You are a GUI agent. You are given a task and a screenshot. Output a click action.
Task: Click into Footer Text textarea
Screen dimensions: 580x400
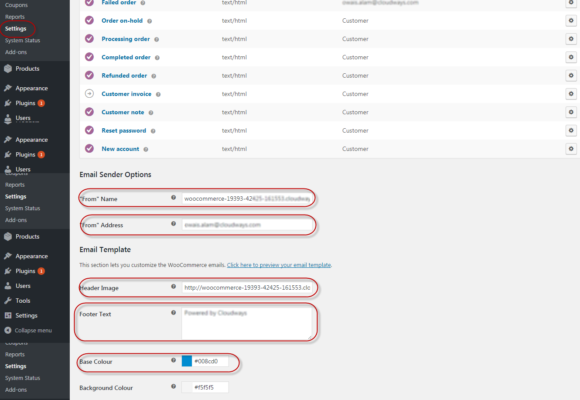(247, 323)
